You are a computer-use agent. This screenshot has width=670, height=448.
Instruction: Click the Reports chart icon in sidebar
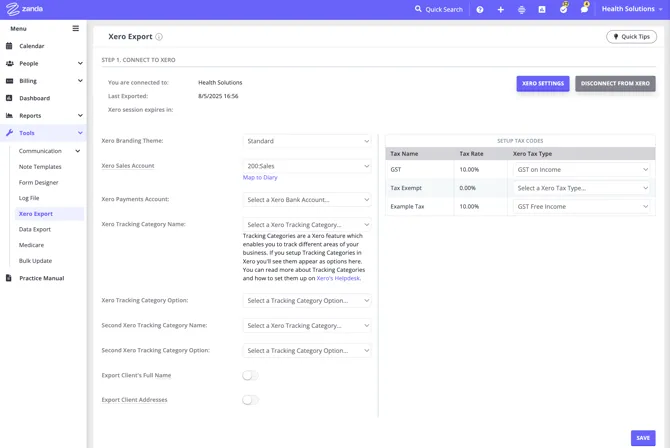(x=9, y=115)
